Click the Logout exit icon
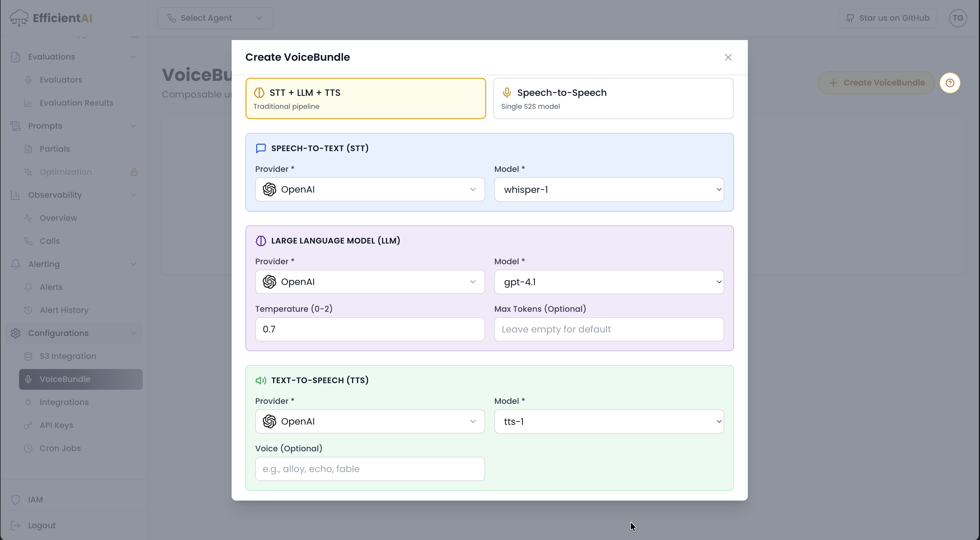This screenshot has height=540, width=980. [16, 526]
